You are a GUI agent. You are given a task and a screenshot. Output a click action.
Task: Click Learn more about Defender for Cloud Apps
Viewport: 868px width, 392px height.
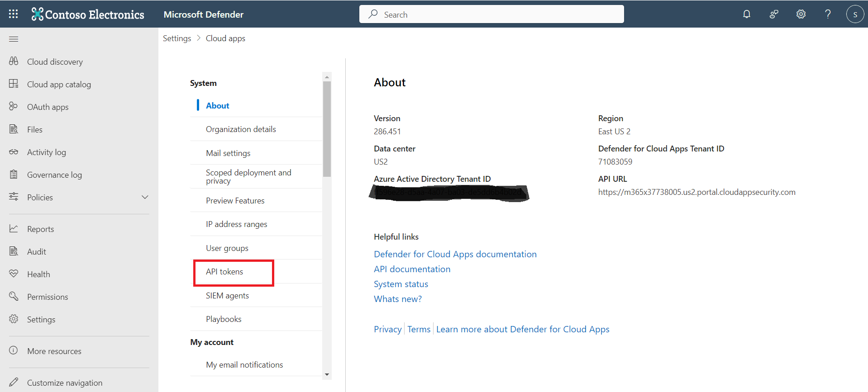tap(523, 329)
